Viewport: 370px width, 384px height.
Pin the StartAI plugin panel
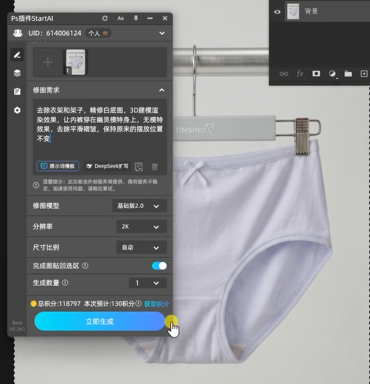[136, 18]
